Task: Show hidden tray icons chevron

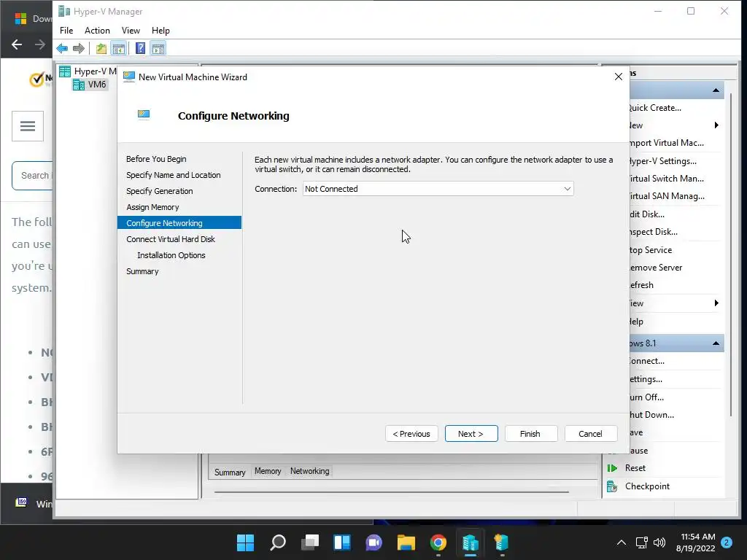Action: (622, 542)
